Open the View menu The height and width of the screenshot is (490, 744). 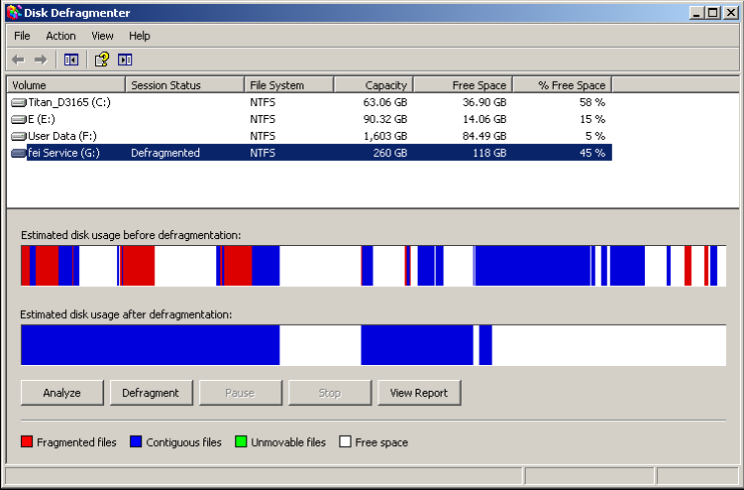pos(102,36)
